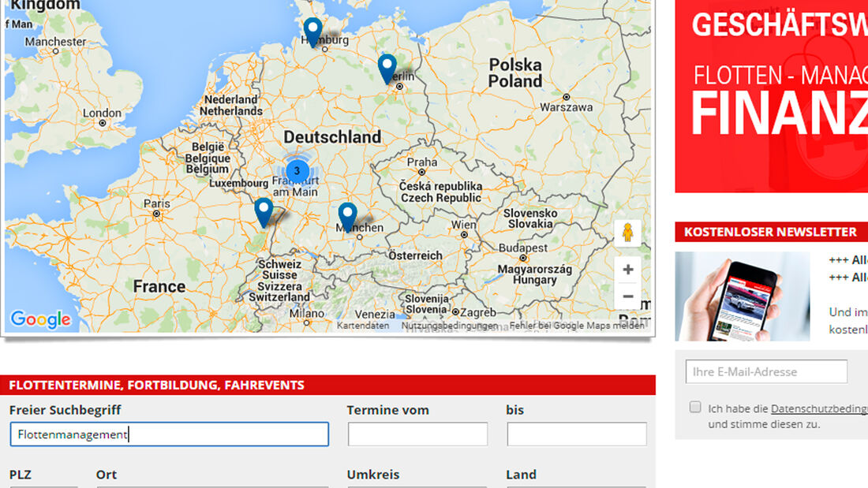Click the map pin near Hamburg

(312, 31)
